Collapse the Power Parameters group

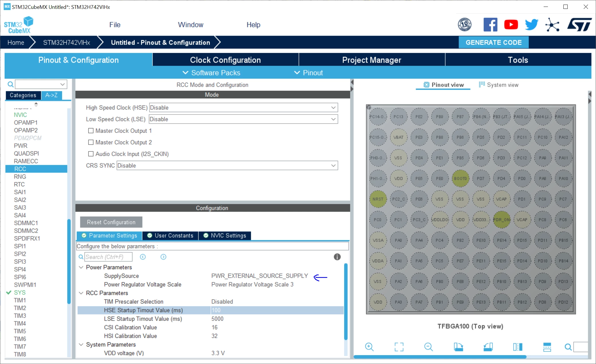coord(81,267)
